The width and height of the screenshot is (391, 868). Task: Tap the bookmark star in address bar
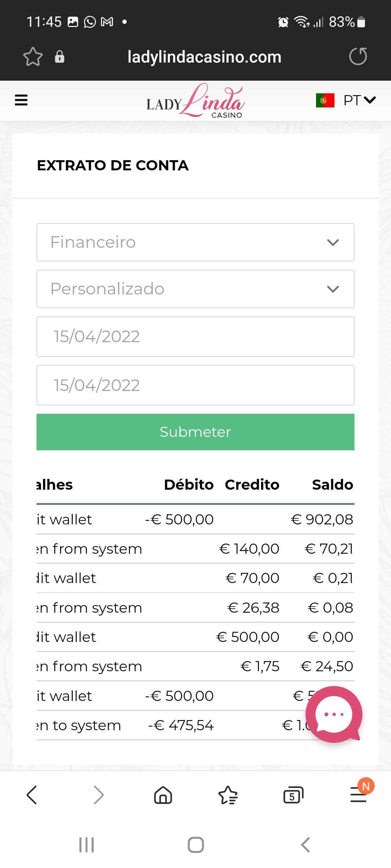click(x=33, y=57)
